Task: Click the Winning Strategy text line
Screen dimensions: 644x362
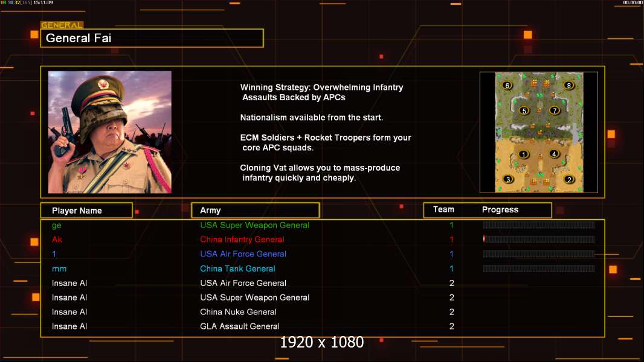Action: tap(321, 92)
